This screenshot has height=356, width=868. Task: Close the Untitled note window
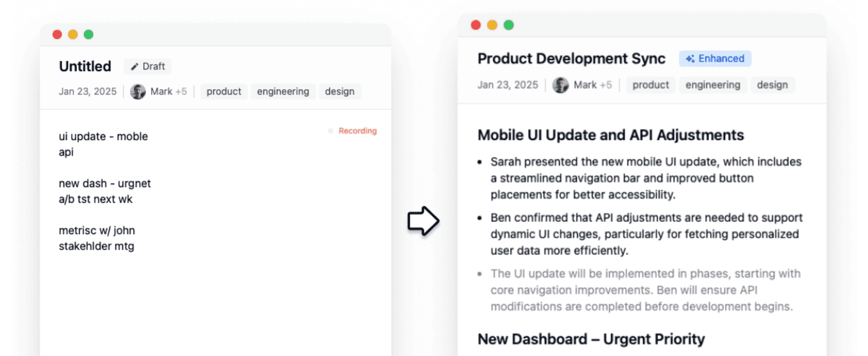(57, 34)
